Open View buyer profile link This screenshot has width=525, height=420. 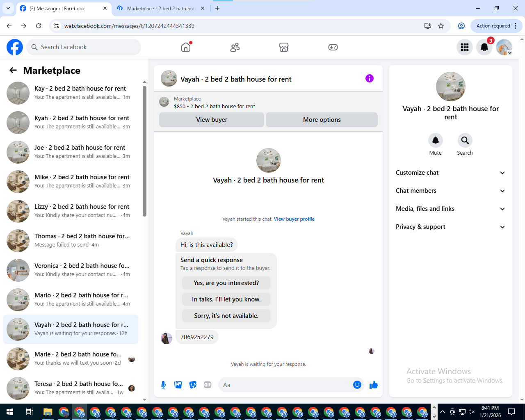pos(294,219)
